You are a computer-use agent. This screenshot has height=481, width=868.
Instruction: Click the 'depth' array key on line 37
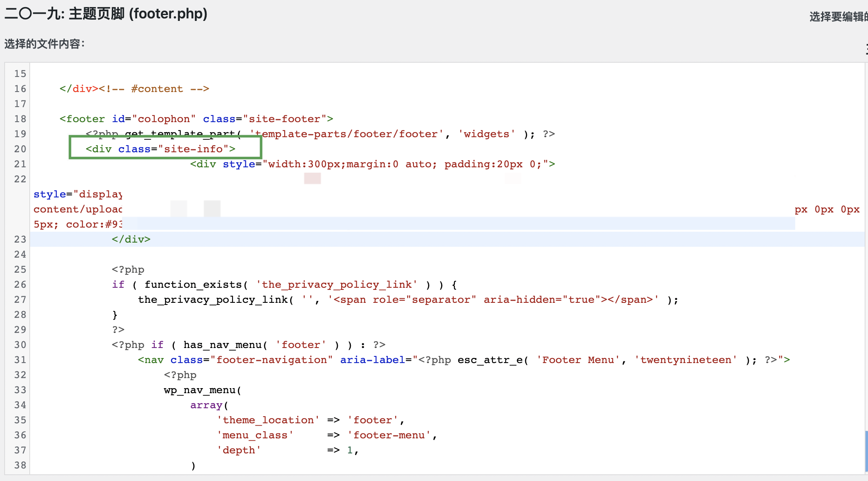click(239, 450)
